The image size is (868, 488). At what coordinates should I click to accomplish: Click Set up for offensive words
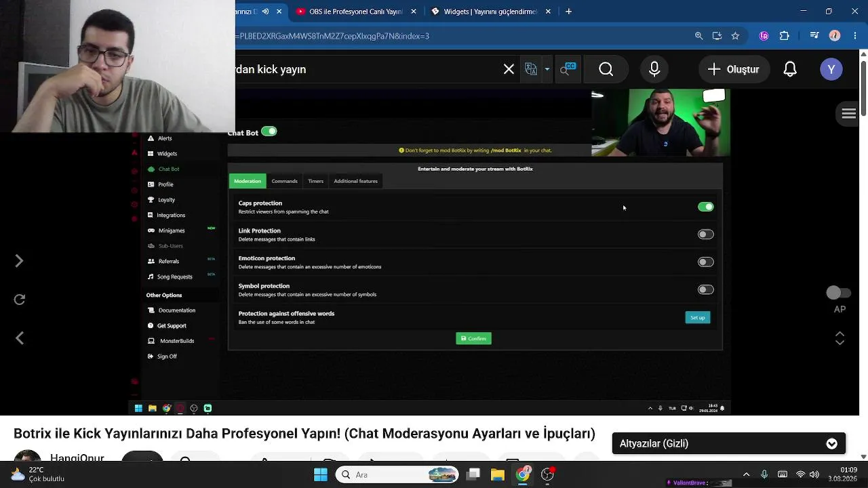click(698, 317)
